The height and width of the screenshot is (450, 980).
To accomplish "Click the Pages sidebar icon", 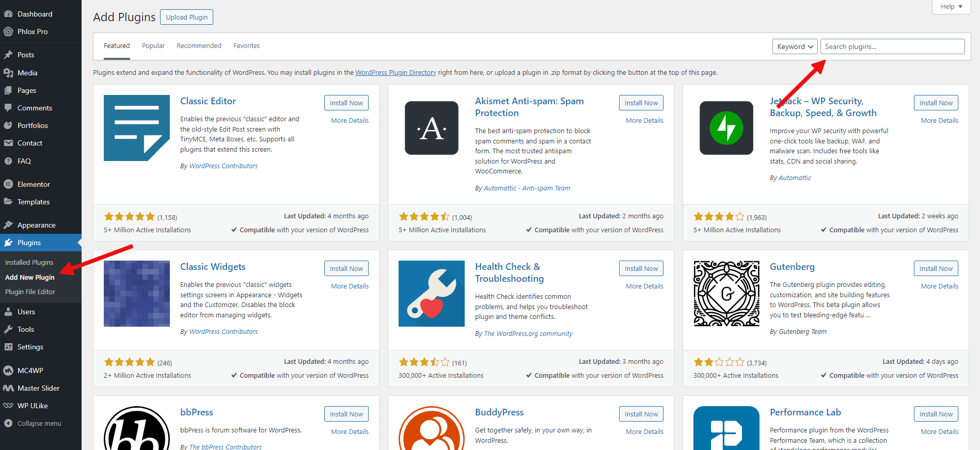I will click(x=8, y=90).
